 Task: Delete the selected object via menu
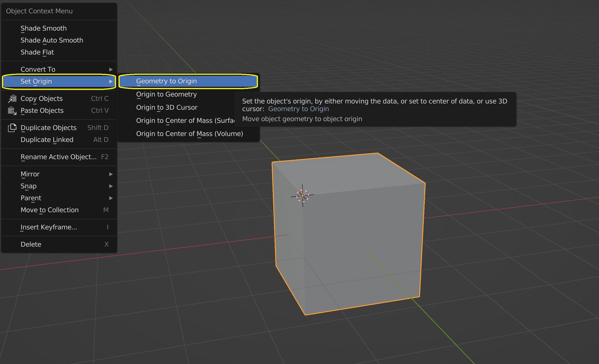tap(31, 244)
